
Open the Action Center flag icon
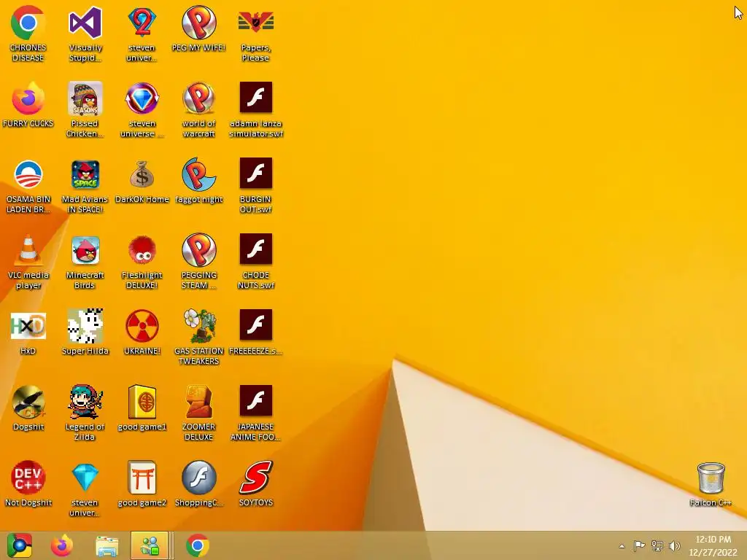tap(639, 545)
